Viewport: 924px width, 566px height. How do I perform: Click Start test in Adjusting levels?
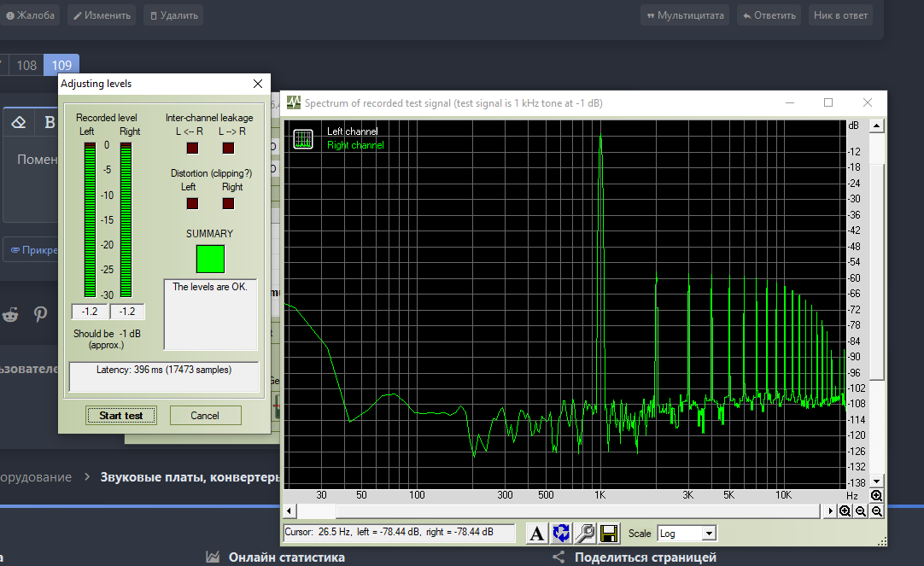120,415
